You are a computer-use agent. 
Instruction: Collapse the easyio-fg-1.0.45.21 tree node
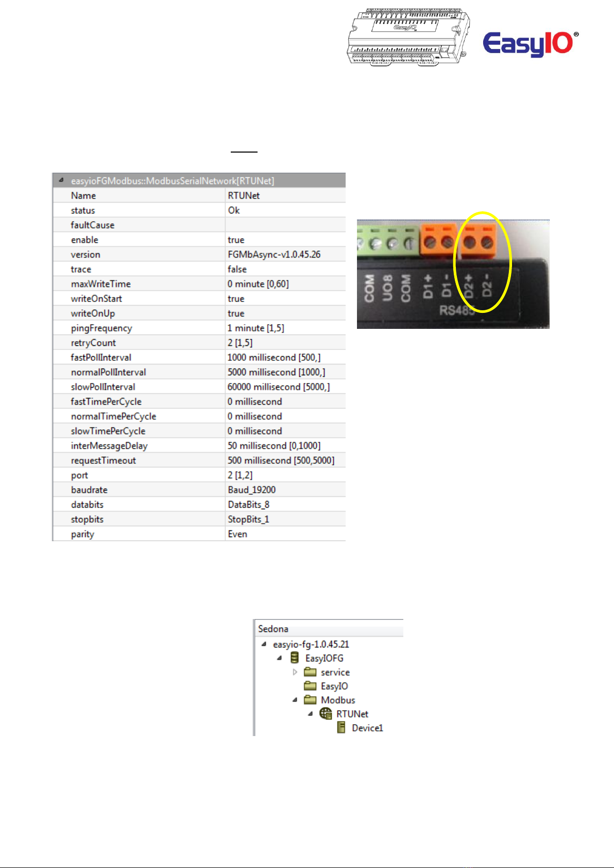[264, 644]
